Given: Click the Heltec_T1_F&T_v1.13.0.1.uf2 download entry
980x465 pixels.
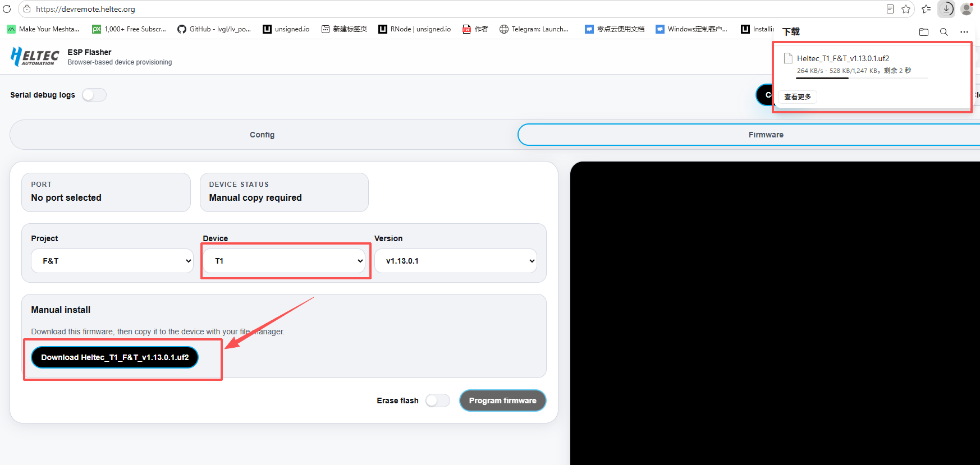Looking at the screenshot, I should click(x=843, y=58).
